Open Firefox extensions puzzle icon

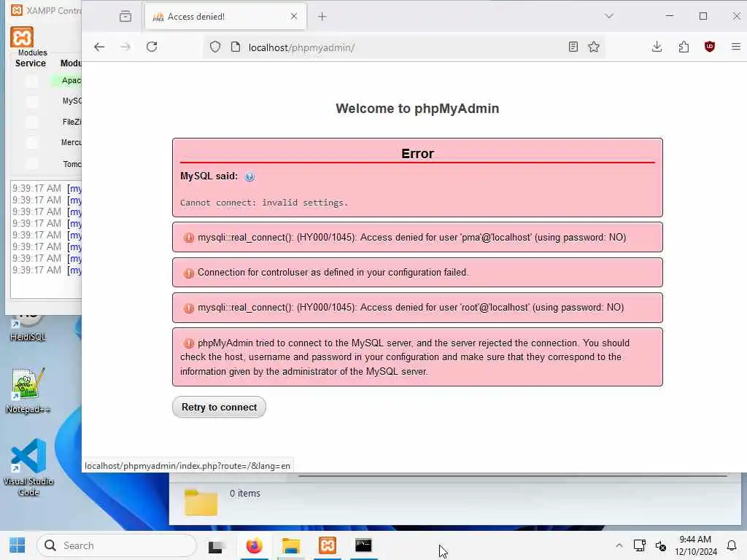pos(684,47)
